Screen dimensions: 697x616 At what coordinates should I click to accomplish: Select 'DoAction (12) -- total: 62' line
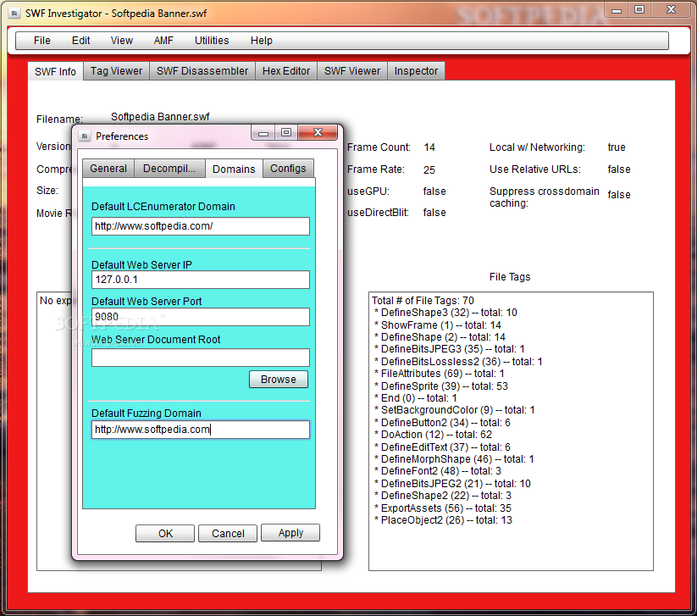pos(433,435)
